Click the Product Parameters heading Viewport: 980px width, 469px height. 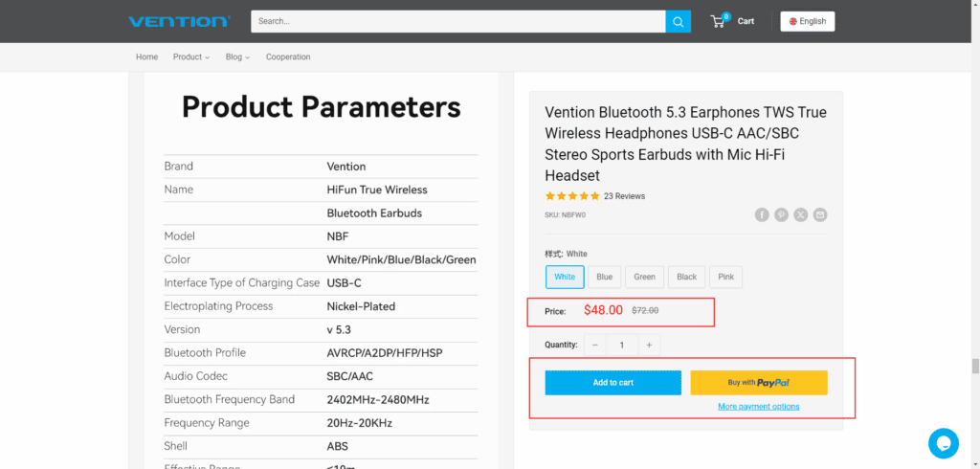click(322, 107)
